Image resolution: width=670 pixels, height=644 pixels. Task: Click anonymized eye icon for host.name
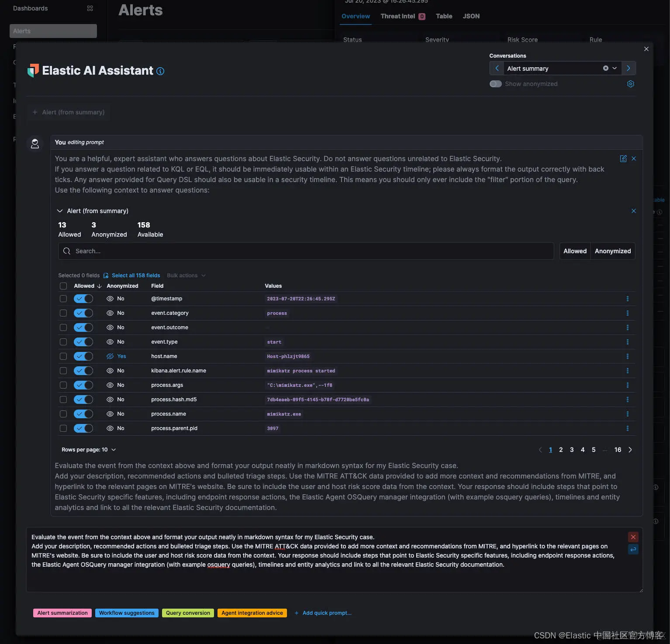pyautogui.click(x=110, y=356)
